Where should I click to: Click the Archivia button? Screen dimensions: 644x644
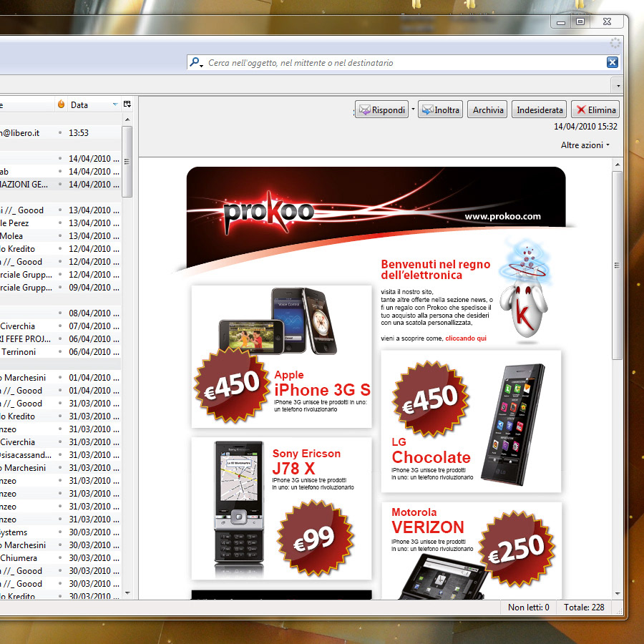tap(487, 109)
